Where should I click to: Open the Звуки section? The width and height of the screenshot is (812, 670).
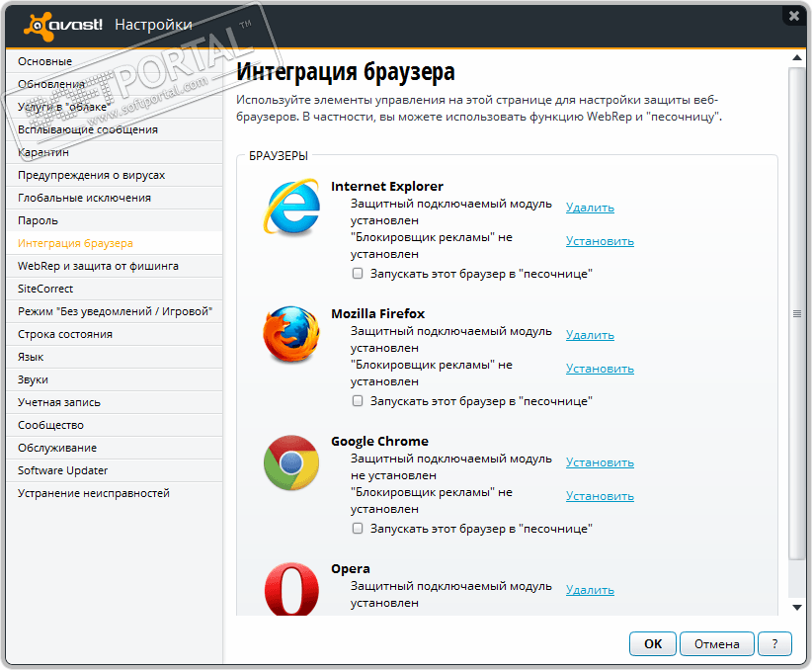pos(115,379)
